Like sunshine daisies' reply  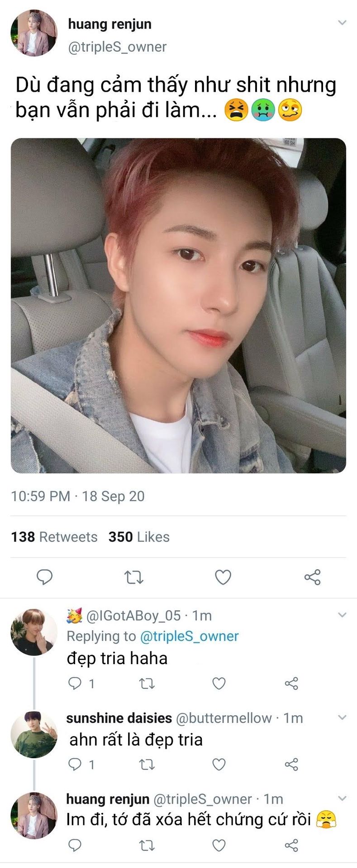(219, 764)
